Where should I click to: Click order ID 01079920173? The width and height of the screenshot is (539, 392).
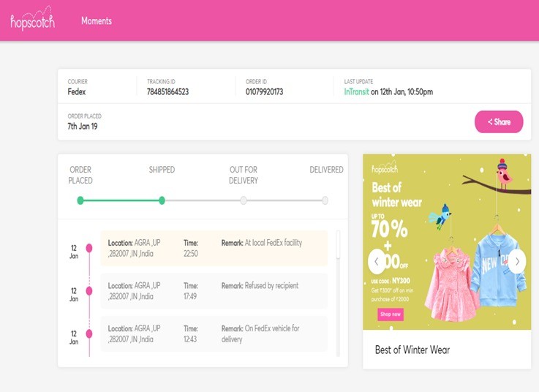[x=264, y=92]
